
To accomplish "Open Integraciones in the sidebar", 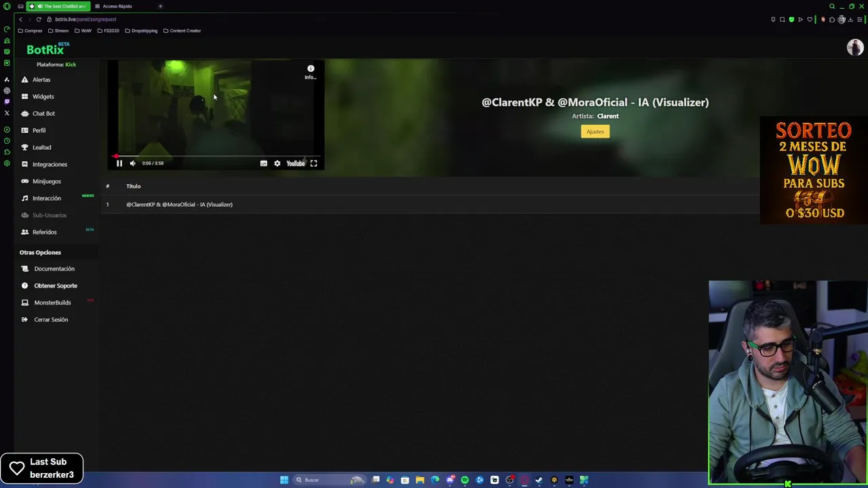I will [50, 164].
